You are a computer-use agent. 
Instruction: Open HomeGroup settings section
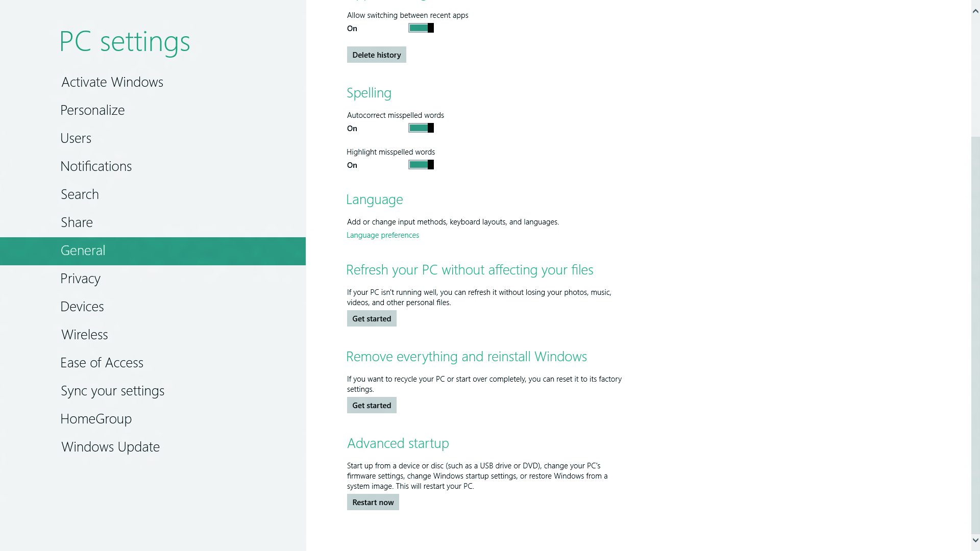tap(96, 418)
